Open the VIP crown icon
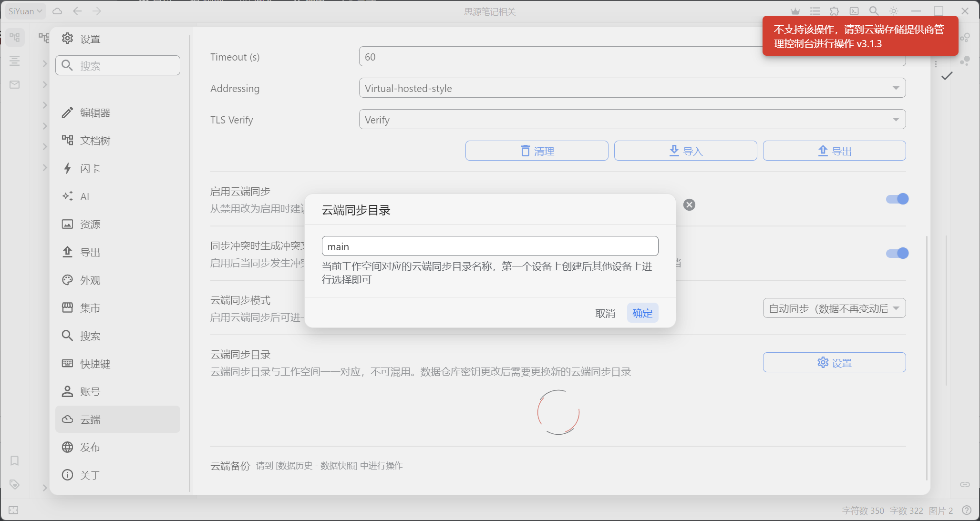The width and height of the screenshot is (980, 521). pos(795,11)
